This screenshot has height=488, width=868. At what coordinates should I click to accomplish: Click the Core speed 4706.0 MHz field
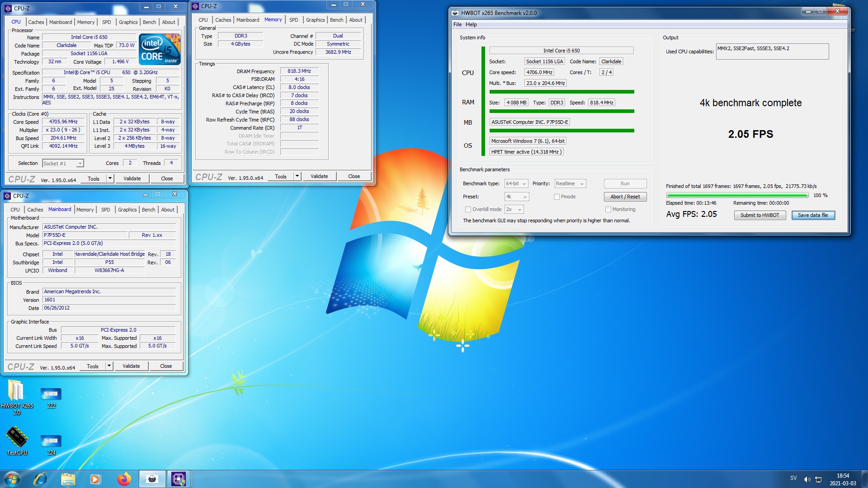click(539, 72)
